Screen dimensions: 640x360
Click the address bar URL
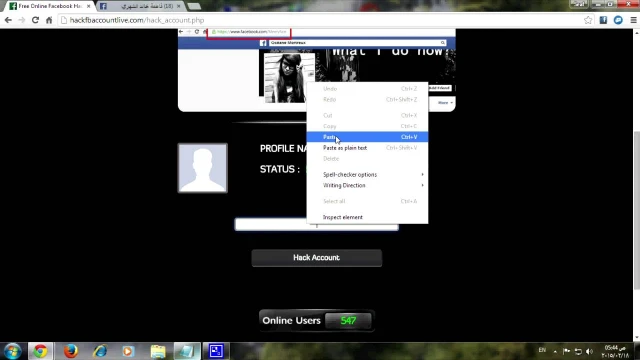click(x=137, y=20)
